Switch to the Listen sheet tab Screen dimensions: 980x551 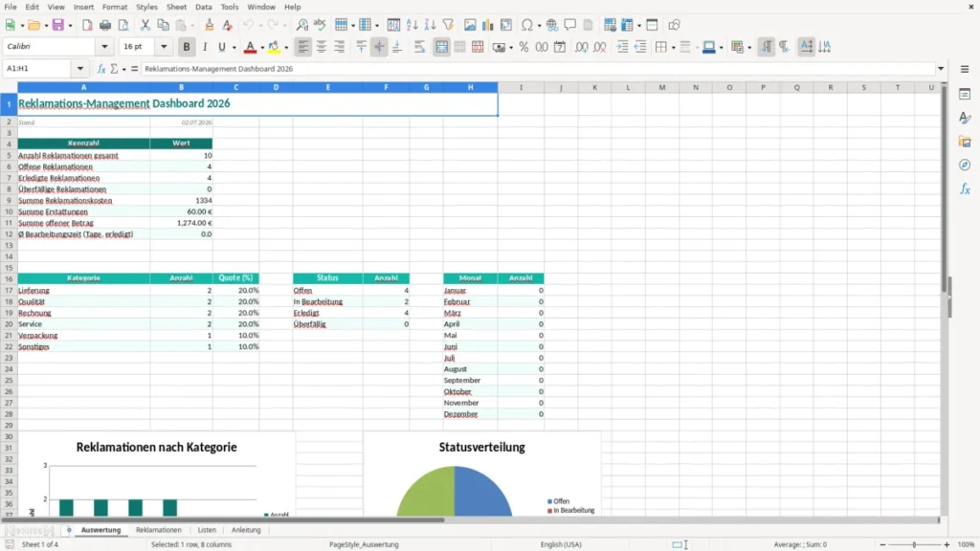pyautogui.click(x=207, y=530)
